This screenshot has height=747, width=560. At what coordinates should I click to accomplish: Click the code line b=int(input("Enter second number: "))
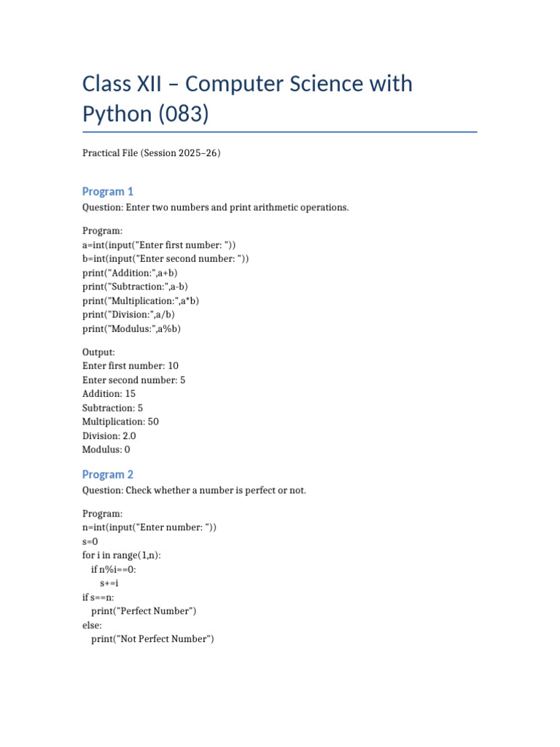166,259
